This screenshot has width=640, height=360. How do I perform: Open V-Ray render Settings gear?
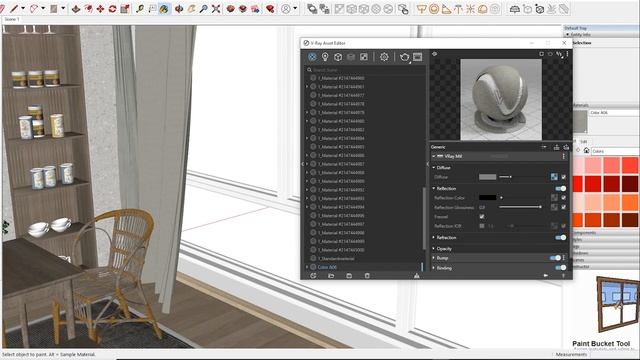click(x=384, y=57)
